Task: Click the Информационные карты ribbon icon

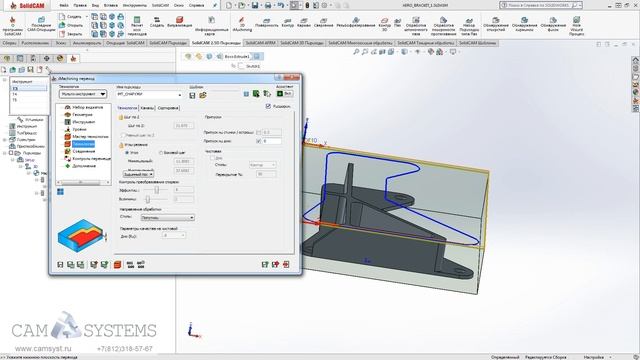Action: (211, 26)
